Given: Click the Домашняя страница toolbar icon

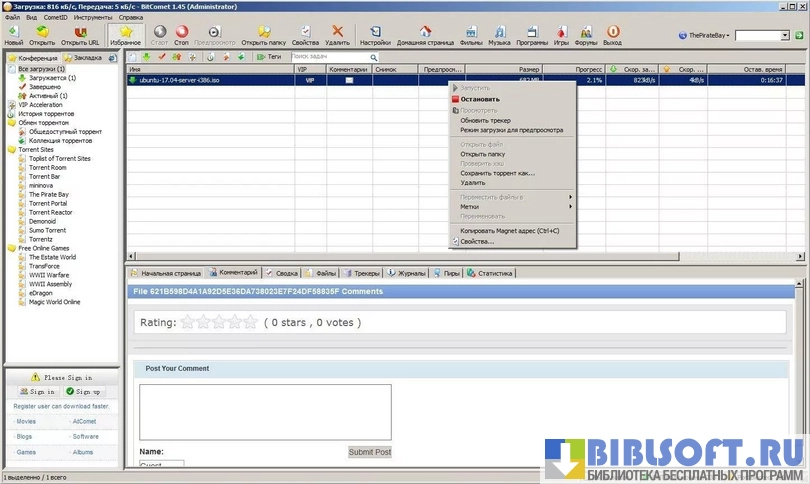Looking at the screenshot, I should 423,35.
